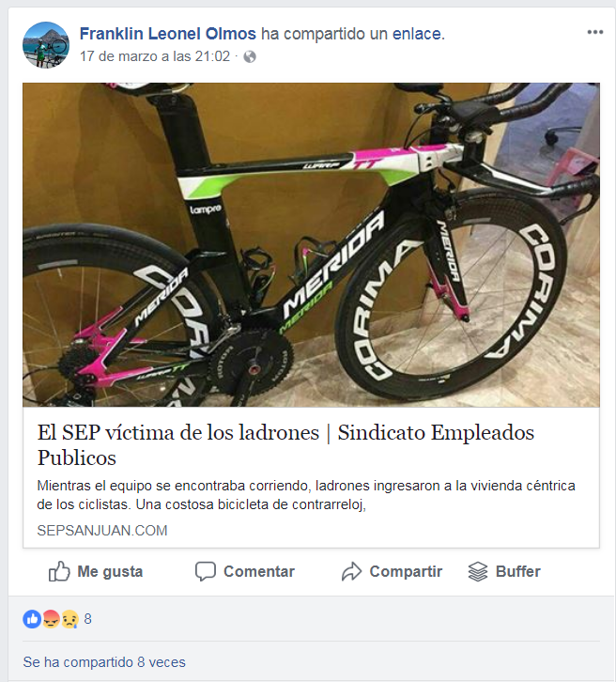Image resolution: width=616 pixels, height=682 pixels.
Task: Click the SEPSANJUAN.COM source domain
Action: click(x=102, y=530)
